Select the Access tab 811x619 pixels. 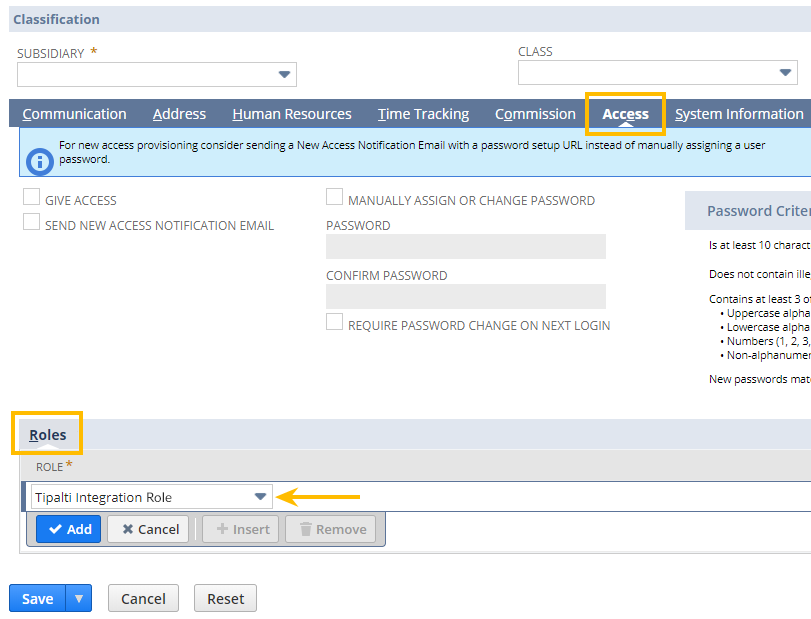[x=625, y=114]
